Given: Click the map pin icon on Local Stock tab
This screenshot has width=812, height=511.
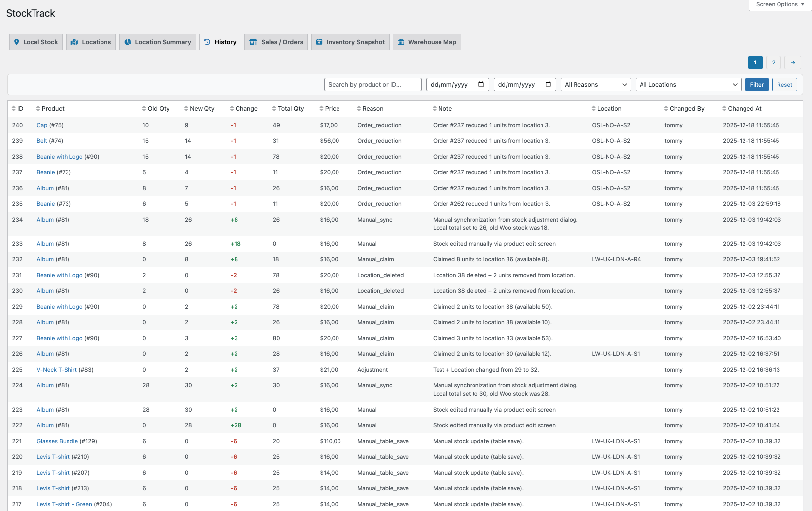Looking at the screenshot, I should pyautogui.click(x=17, y=42).
